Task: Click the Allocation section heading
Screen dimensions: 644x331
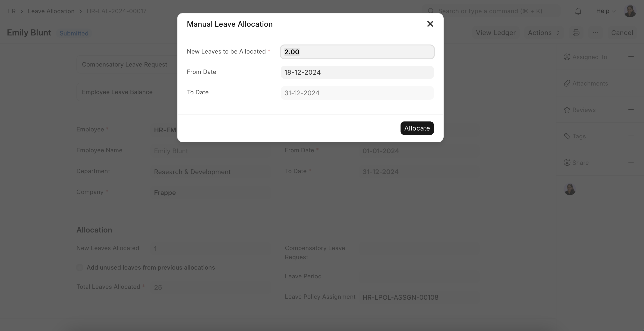Action: [94, 230]
